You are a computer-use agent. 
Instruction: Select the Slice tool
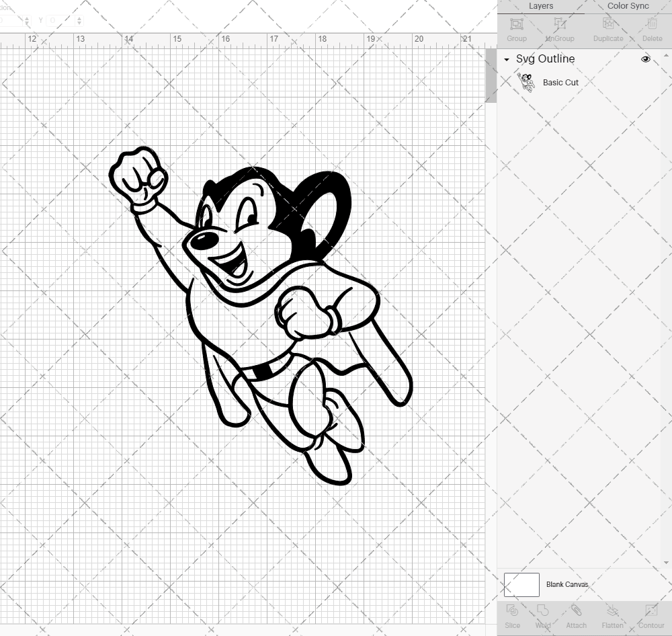513,617
